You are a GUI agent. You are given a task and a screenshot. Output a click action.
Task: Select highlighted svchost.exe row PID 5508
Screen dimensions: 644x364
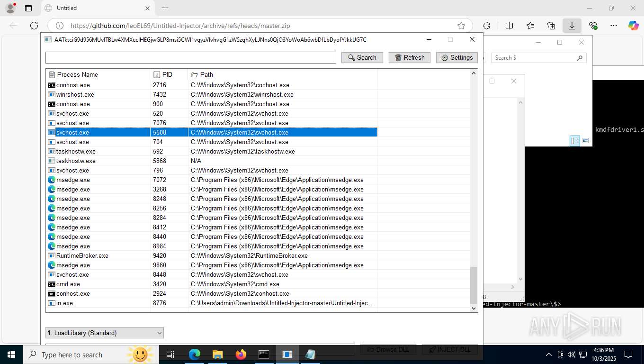[x=212, y=132]
